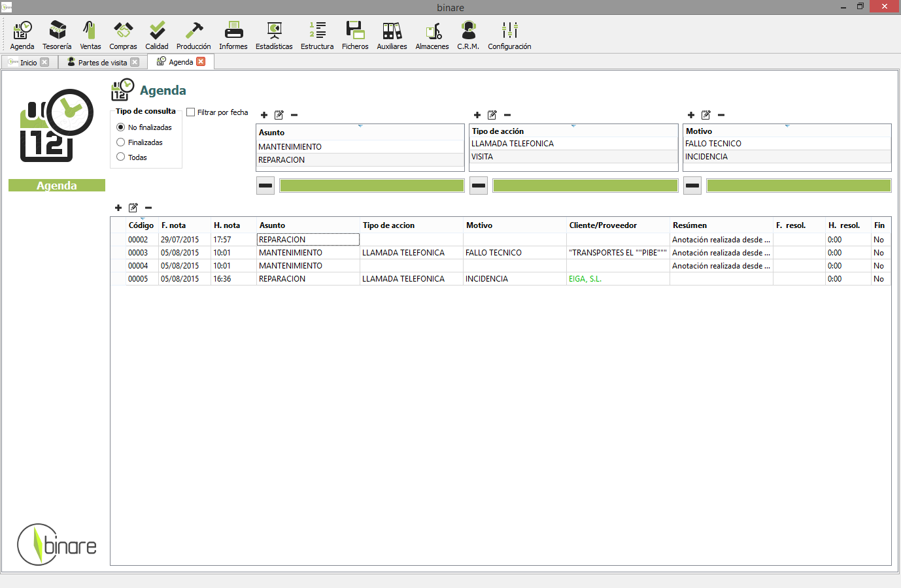Open the Almacenes module
The height and width of the screenshot is (588, 901).
coord(432,35)
